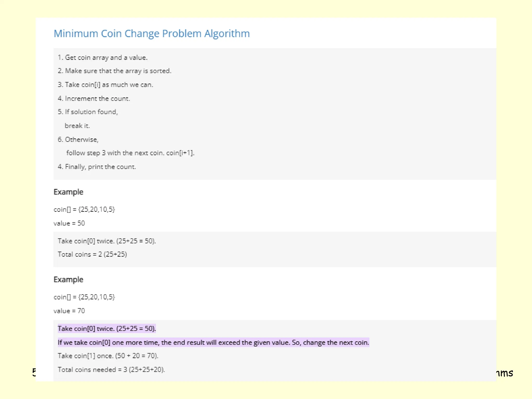Click the 'Finally, print the count' line
Viewport: 532px width, 399px height.
pyautogui.click(x=97, y=167)
